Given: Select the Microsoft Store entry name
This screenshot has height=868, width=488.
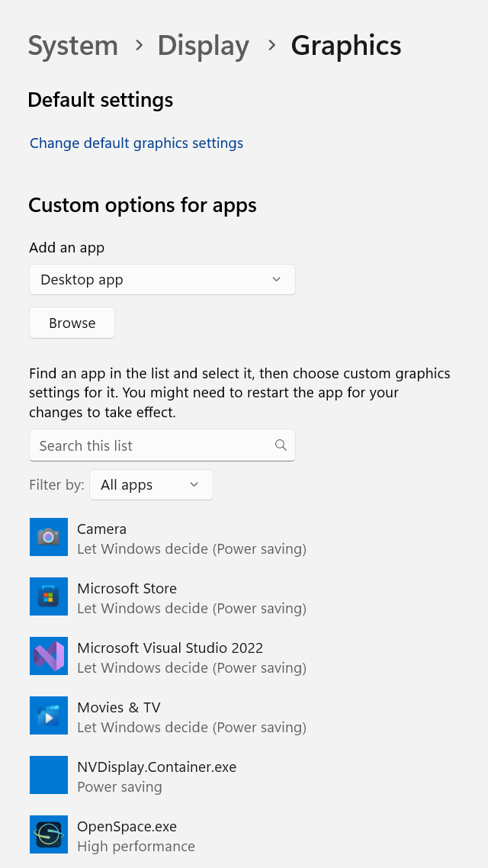Looking at the screenshot, I should pyautogui.click(x=127, y=588).
